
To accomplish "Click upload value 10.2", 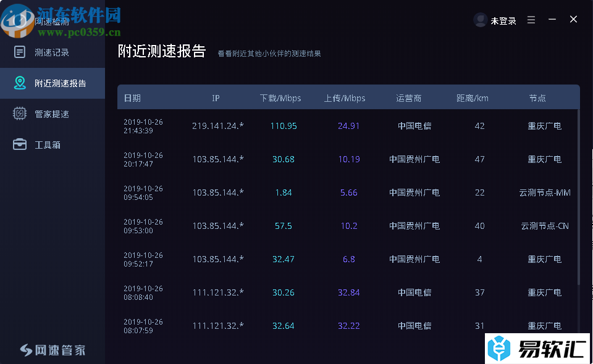I will [x=348, y=226].
